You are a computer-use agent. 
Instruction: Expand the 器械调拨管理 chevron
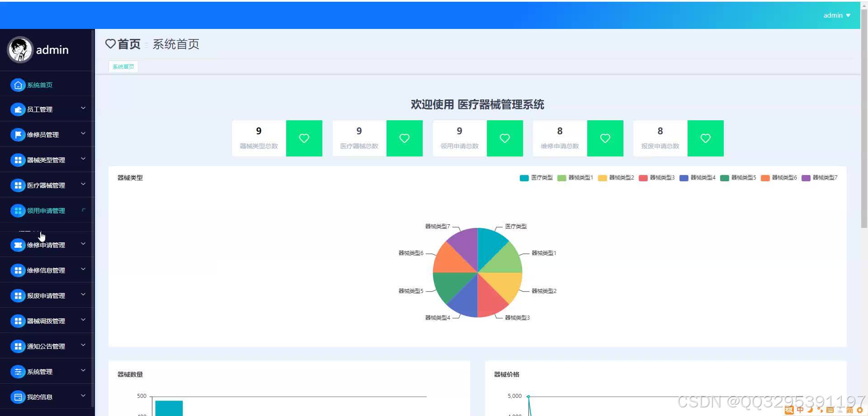pos(83,320)
